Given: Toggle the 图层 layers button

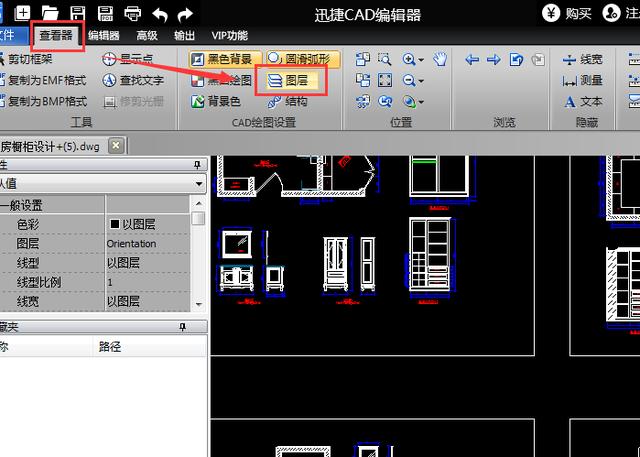Looking at the screenshot, I should (291, 80).
